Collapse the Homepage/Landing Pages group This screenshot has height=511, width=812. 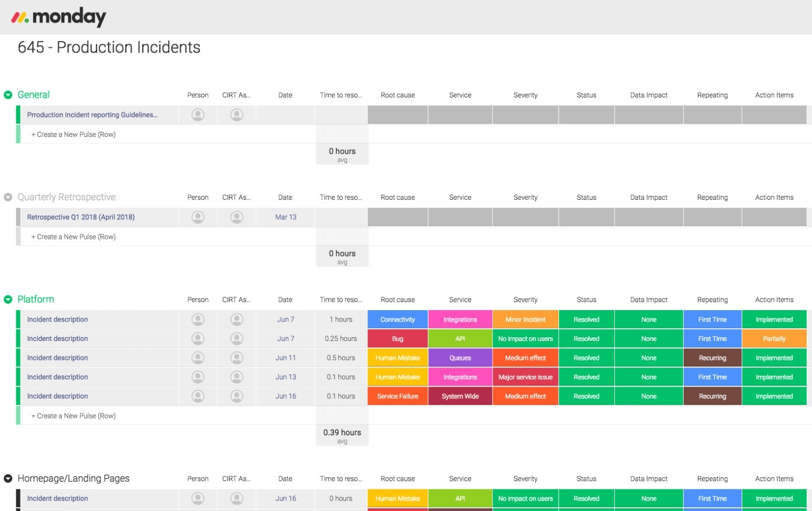click(8, 479)
